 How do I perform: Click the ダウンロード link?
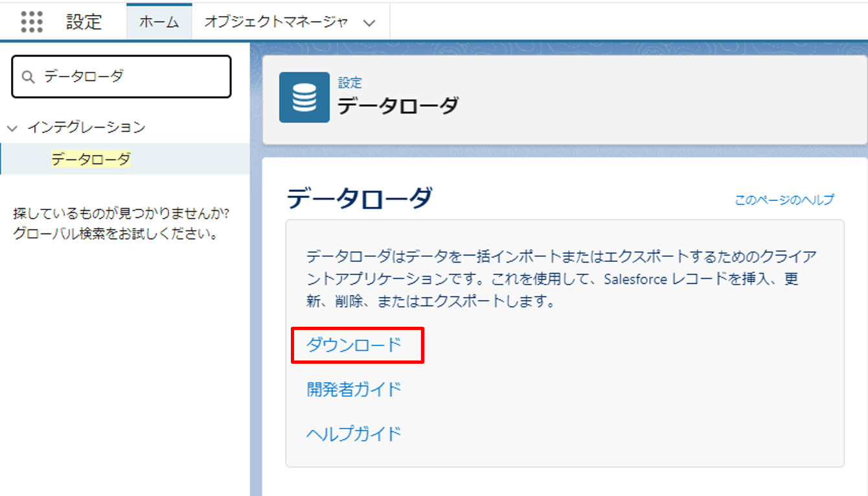[354, 345]
